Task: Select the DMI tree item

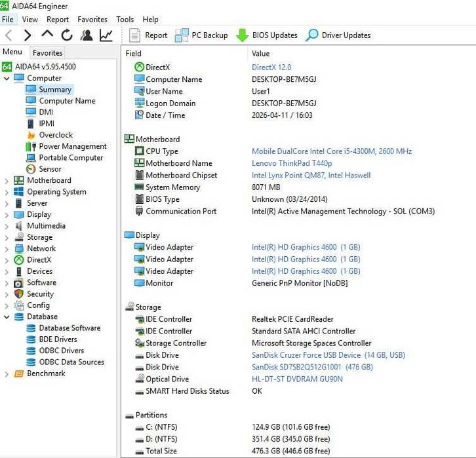Action: pyautogui.click(x=46, y=112)
